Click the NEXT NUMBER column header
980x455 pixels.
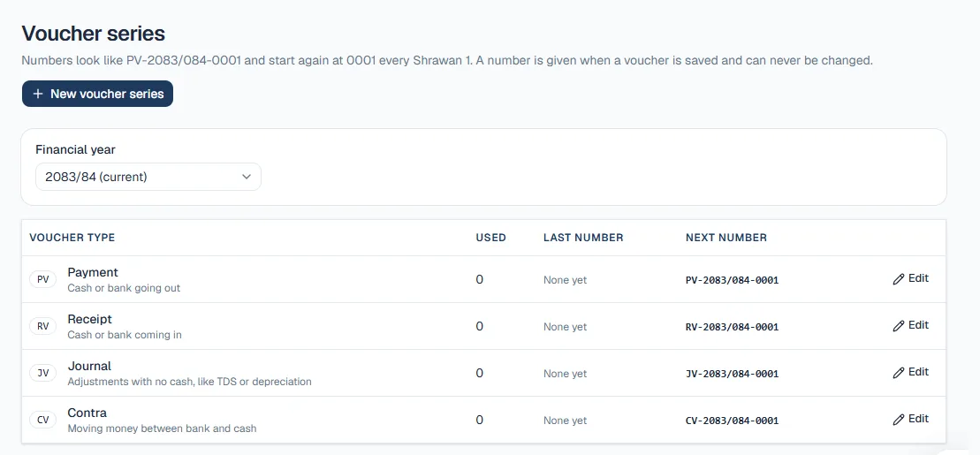click(726, 238)
